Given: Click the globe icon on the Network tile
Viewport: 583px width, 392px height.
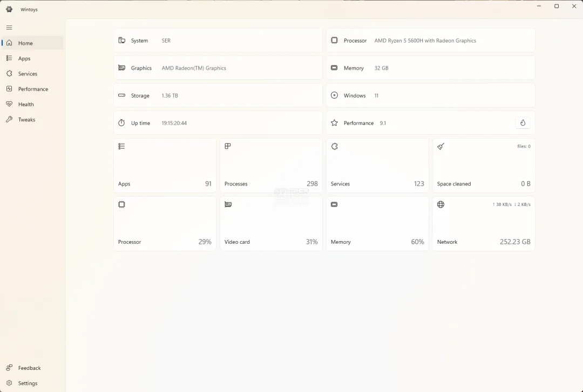Looking at the screenshot, I should [440, 204].
